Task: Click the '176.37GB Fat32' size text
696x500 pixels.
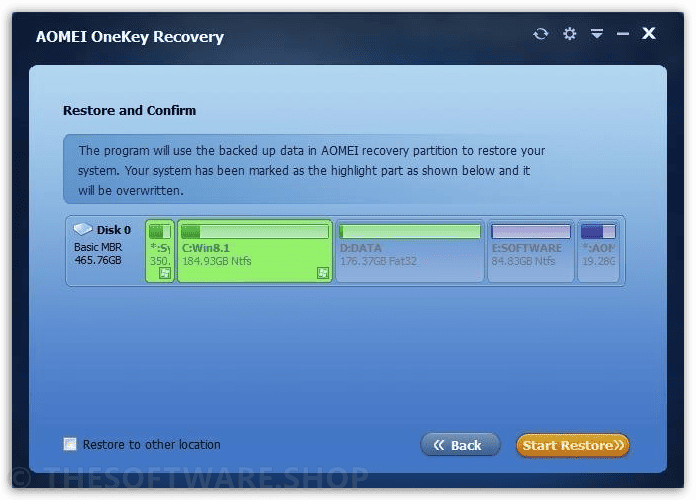Action: pos(378,261)
